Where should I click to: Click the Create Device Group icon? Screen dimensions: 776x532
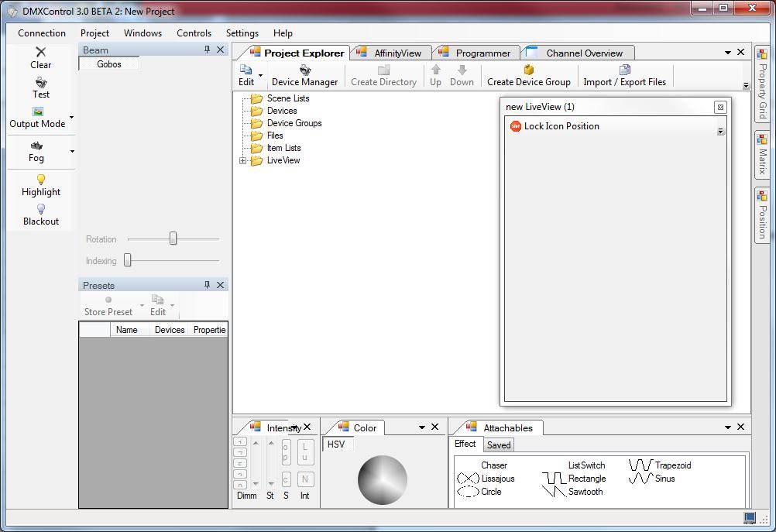tap(529, 70)
